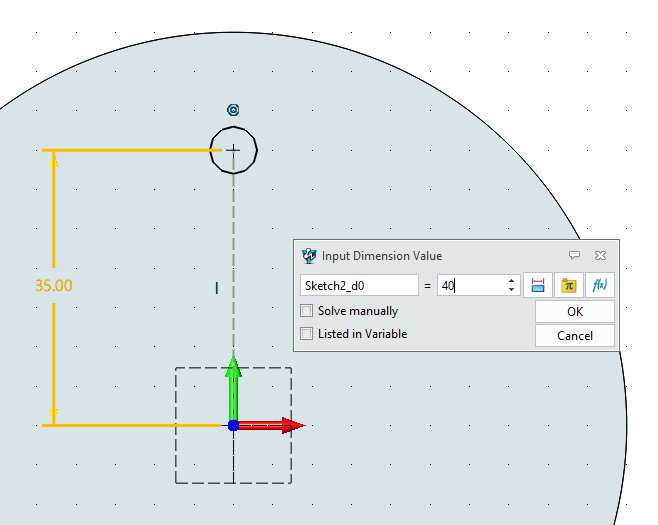Enable the Solve manually checkbox

307,311
